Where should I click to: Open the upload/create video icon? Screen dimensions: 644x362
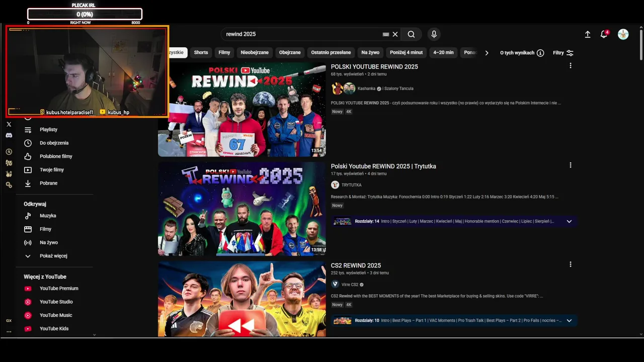587,34
